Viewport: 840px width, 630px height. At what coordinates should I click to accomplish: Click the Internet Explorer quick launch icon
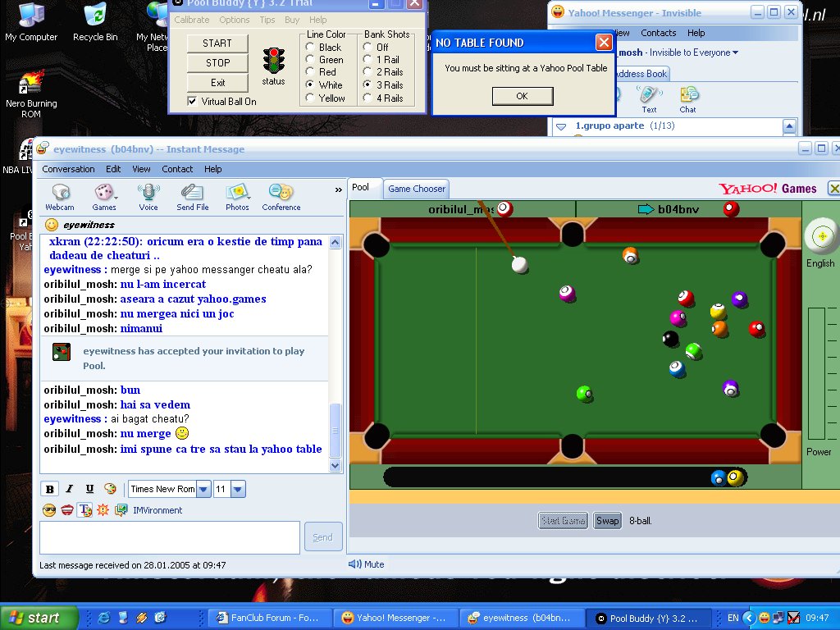[103, 618]
